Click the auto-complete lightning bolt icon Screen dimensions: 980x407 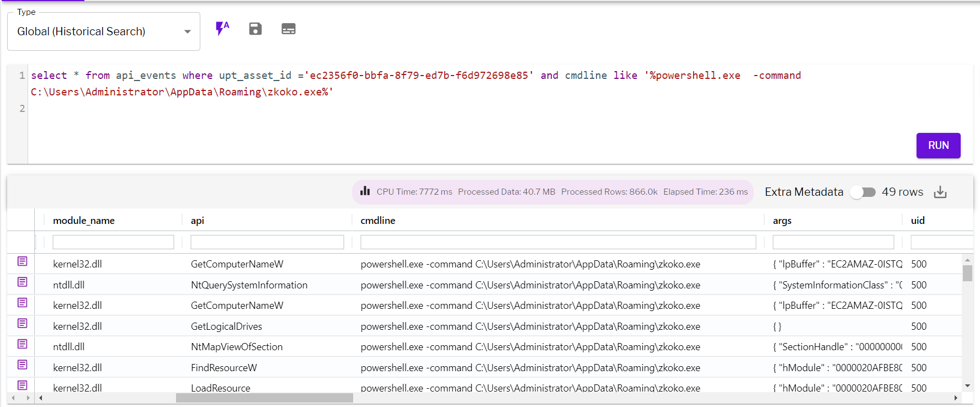(222, 29)
